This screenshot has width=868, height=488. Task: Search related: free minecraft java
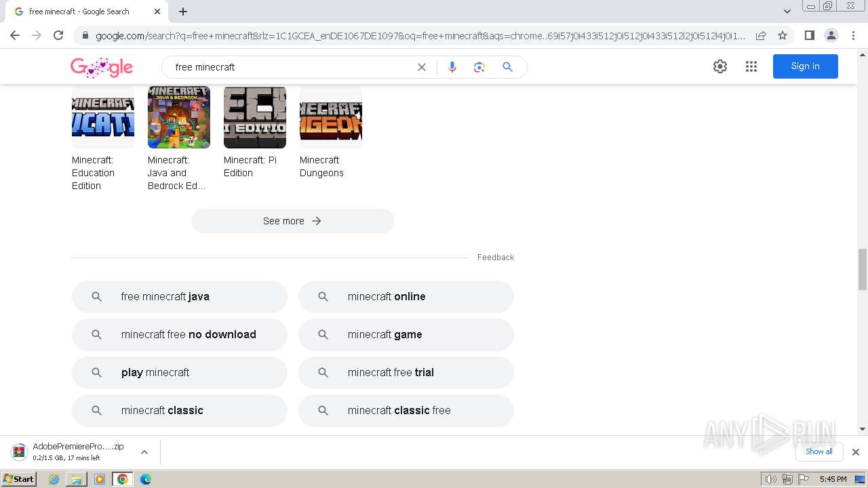point(180,297)
